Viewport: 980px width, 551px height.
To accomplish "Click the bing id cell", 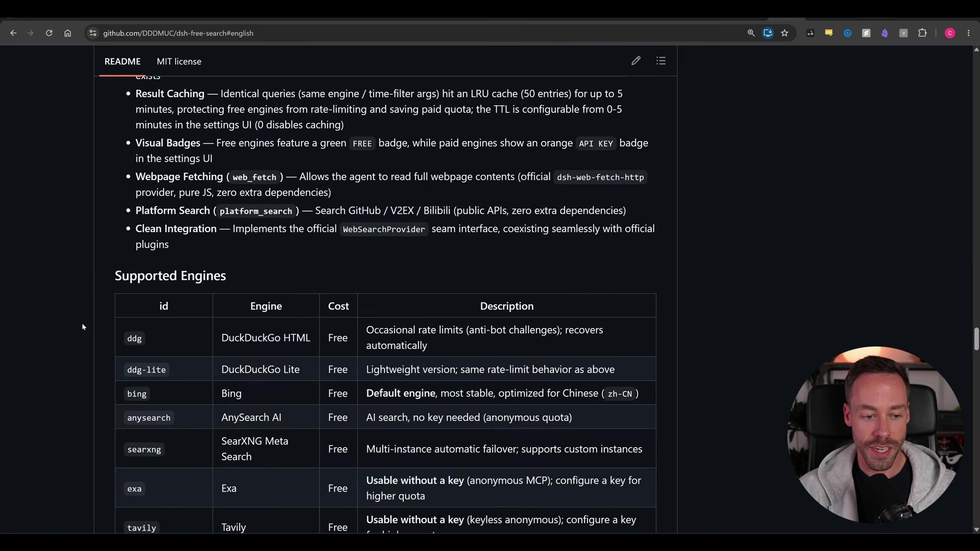I will click(x=164, y=393).
